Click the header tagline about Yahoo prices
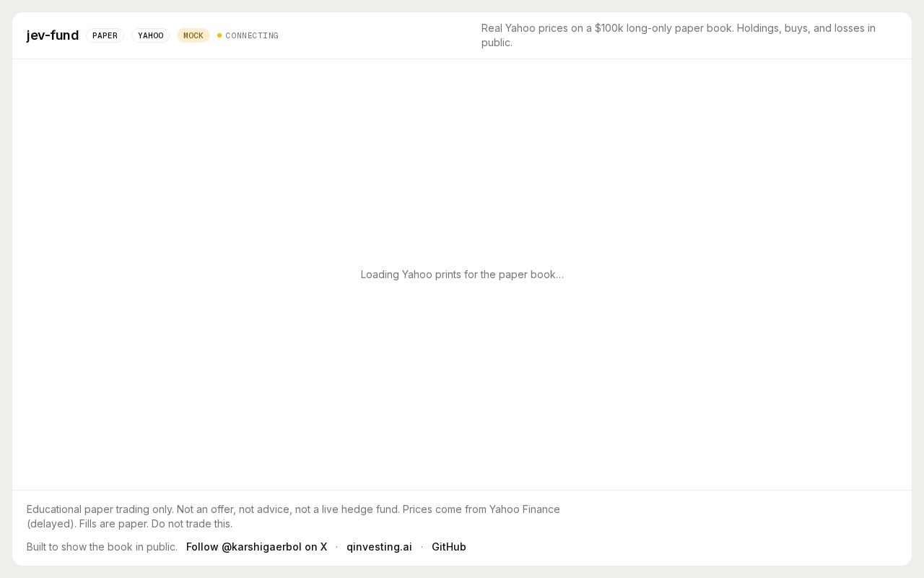The width and height of the screenshot is (924, 578). [679, 35]
